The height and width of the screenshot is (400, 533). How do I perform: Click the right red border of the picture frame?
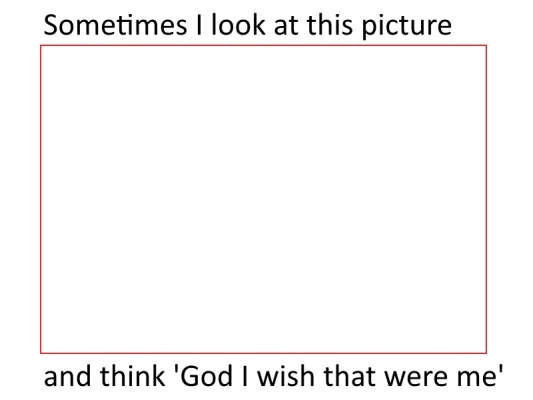[x=486, y=199]
